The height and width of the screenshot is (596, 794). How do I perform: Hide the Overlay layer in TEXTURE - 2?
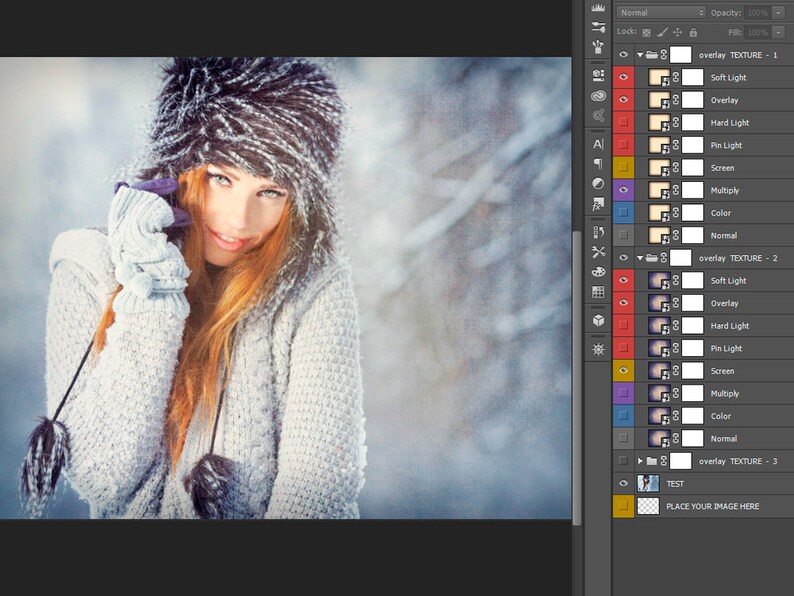(623, 303)
